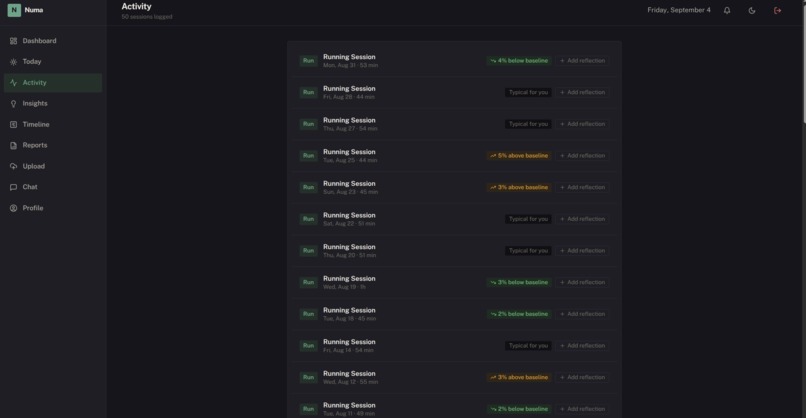Click the 5% above baseline badge

coord(519,156)
